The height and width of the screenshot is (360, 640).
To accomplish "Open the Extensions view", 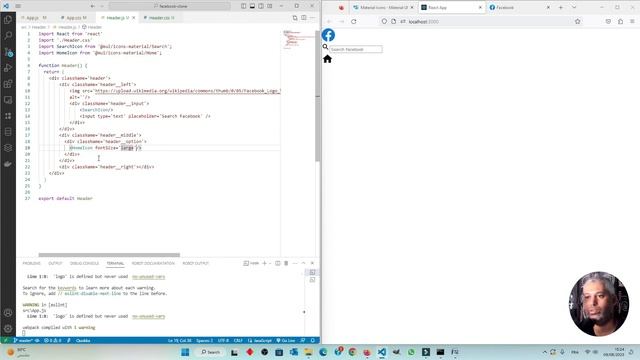I will click(x=8, y=84).
